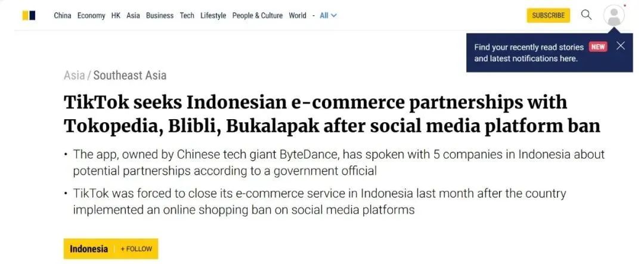Click the yellow SUBSCRIBE button

click(549, 15)
